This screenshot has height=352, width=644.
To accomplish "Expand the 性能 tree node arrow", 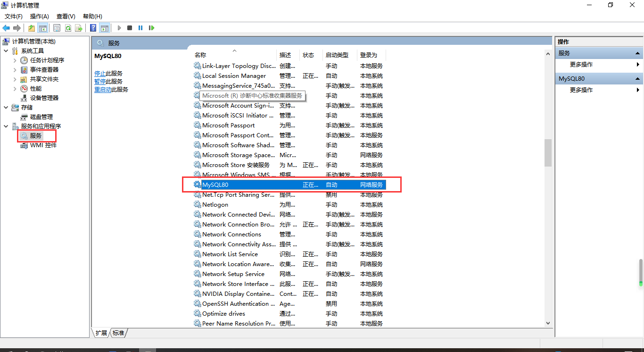I will point(15,89).
